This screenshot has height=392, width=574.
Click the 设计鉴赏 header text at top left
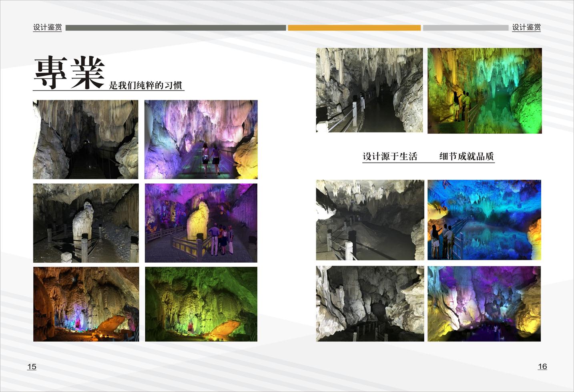click(x=47, y=27)
